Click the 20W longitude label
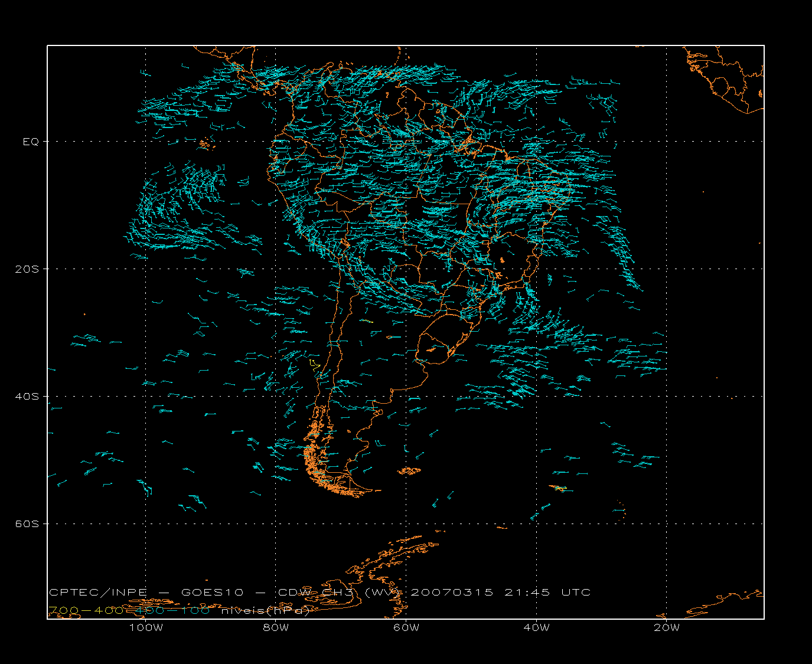 [x=667, y=627]
